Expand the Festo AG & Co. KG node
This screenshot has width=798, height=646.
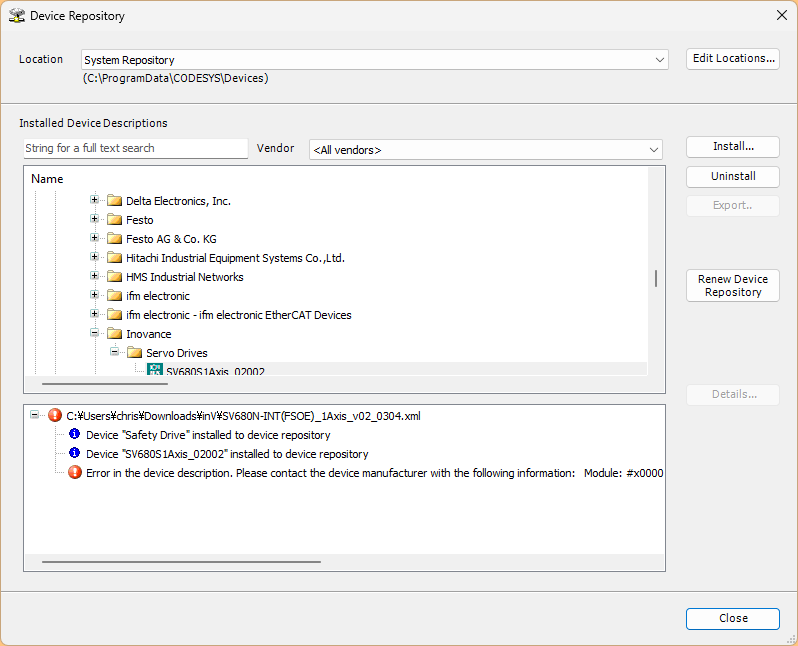point(94,237)
